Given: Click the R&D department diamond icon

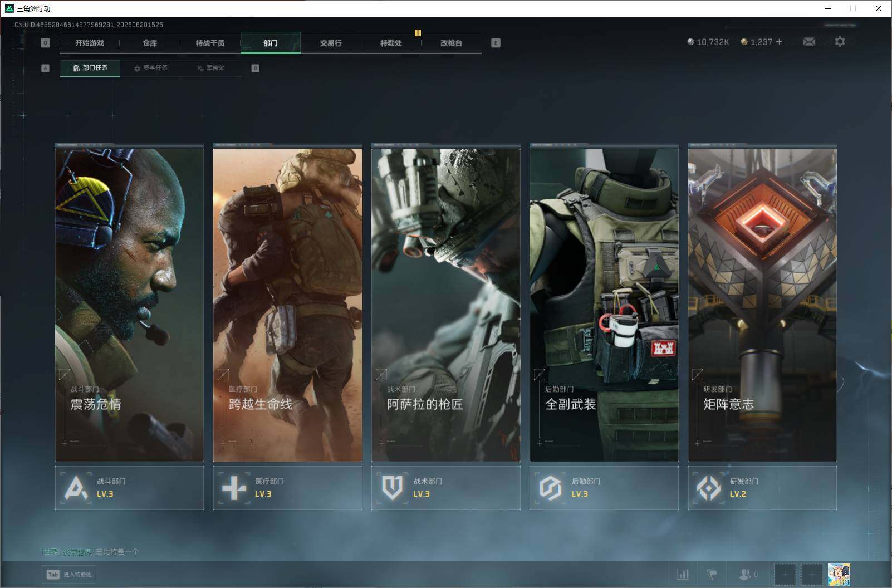Looking at the screenshot, I should click(x=708, y=488).
